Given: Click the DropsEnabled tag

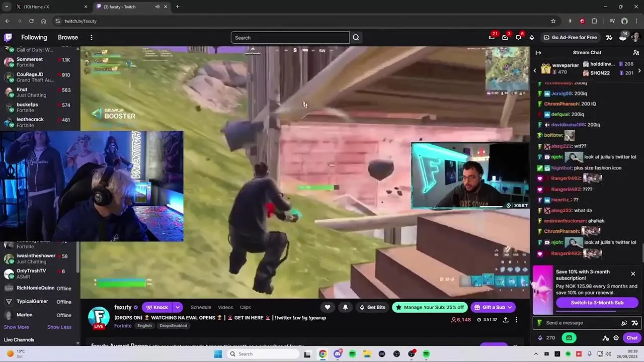Looking at the screenshot, I should coord(173,326).
